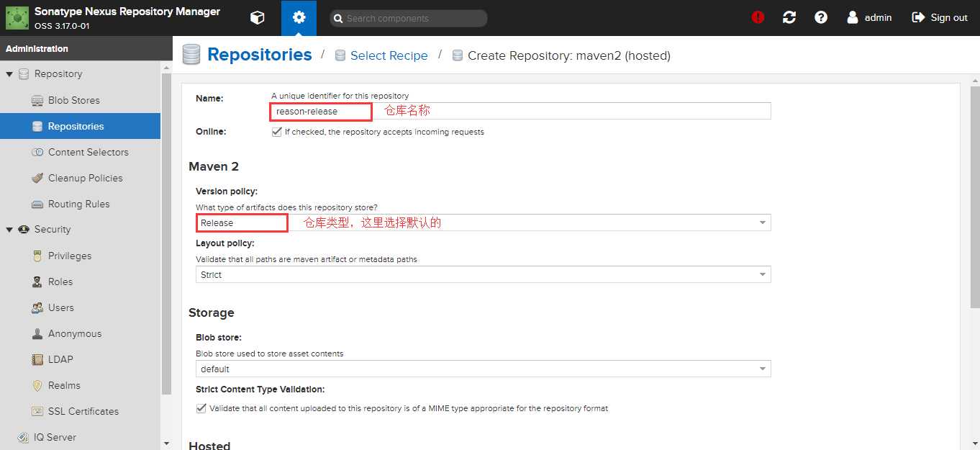Screen dimensions: 980x450
Task: Click the Search components field
Action: tap(408, 18)
